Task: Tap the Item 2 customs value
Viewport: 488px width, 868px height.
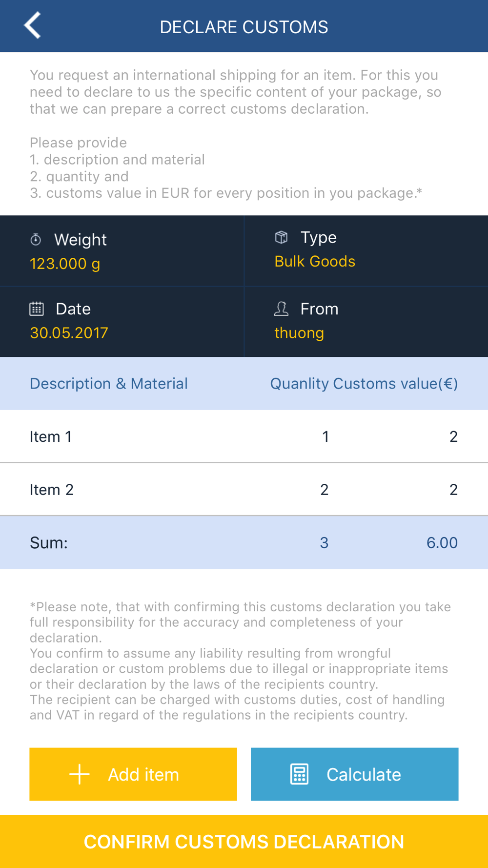Action: [453, 490]
